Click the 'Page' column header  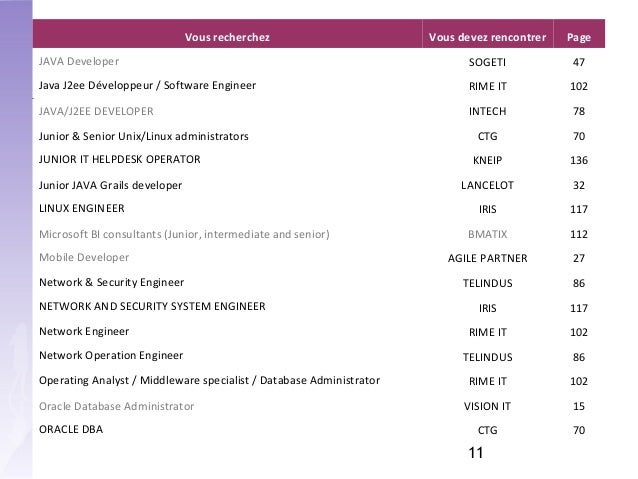578,38
